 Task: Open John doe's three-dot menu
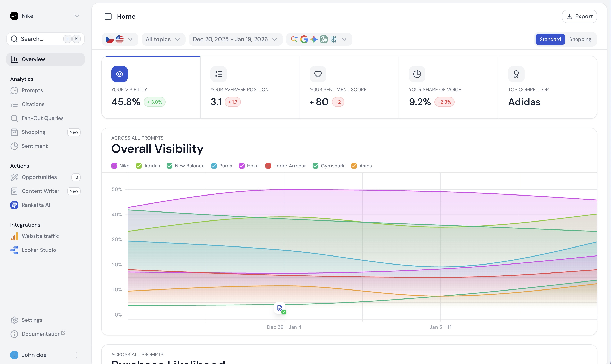click(77, 355)
